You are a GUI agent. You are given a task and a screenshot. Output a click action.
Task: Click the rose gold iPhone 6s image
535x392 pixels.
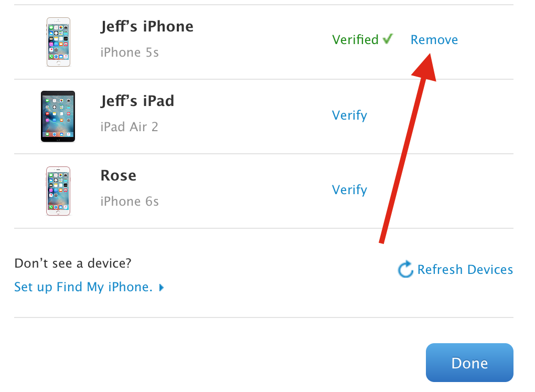click(x=58, y=191)
